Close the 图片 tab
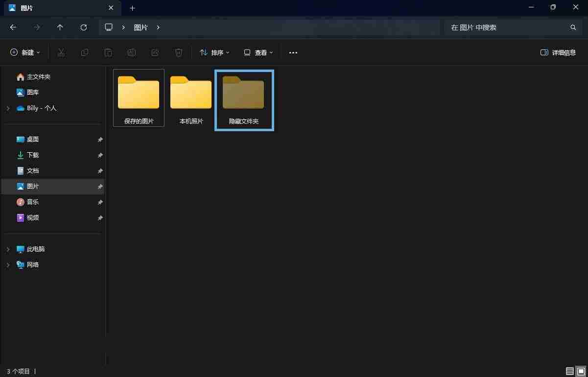This screenshot has width=588, height=377. click(x=111, y=8)
